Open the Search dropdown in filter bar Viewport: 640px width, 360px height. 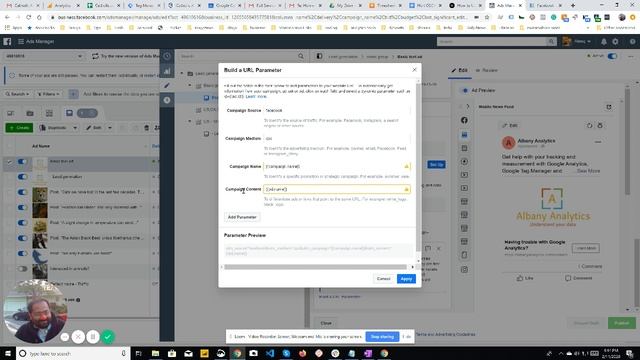click(x=17, y=94)
